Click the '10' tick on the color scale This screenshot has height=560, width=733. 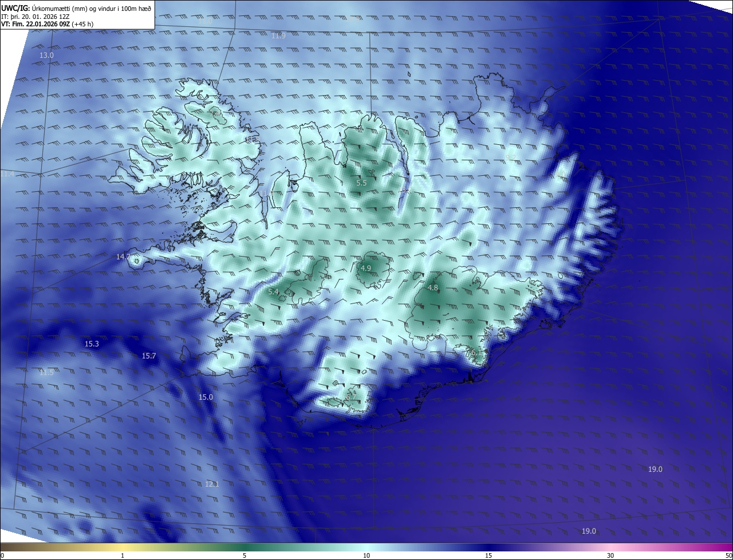click(366, 556)
